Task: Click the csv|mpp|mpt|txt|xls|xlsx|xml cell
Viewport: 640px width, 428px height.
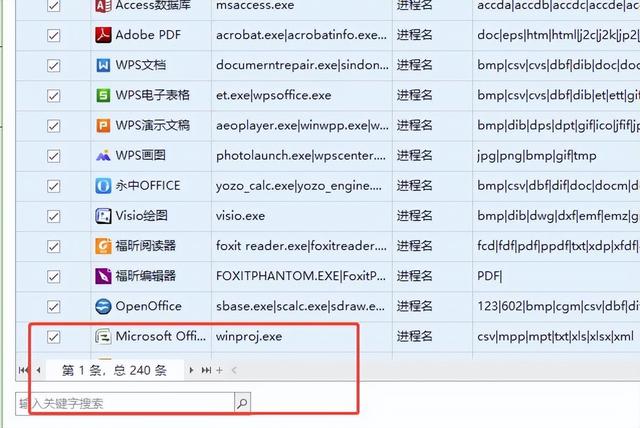Action: click(556, 337)
